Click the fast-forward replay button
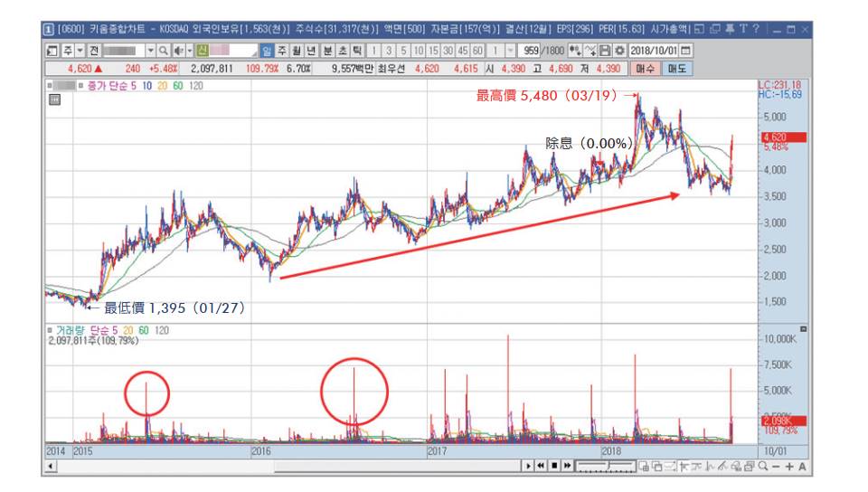Viewport: 868px width, 492px height. [568, 466]
